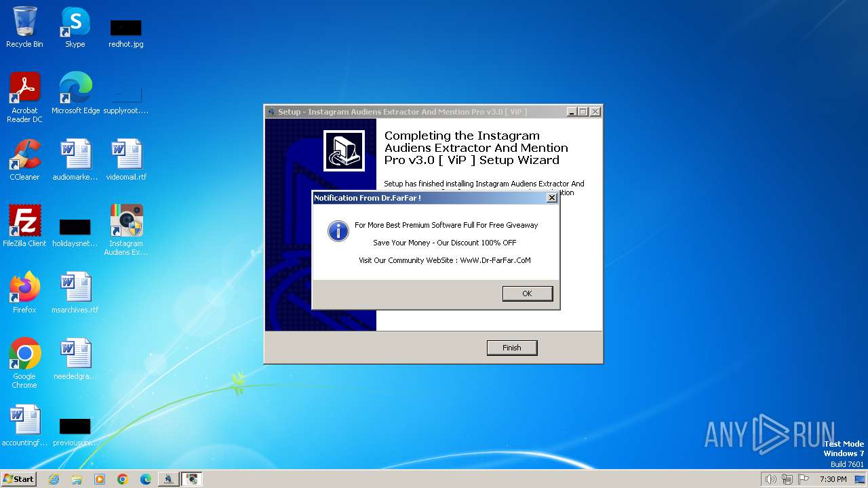868x488 pixels.
Task: Open the Action Center flag icon
Action: (803, 479)
